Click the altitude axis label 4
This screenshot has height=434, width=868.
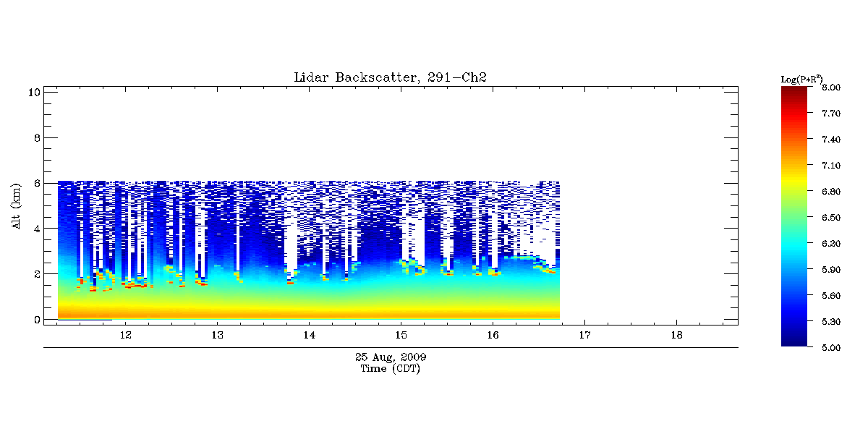click(35, 229)
